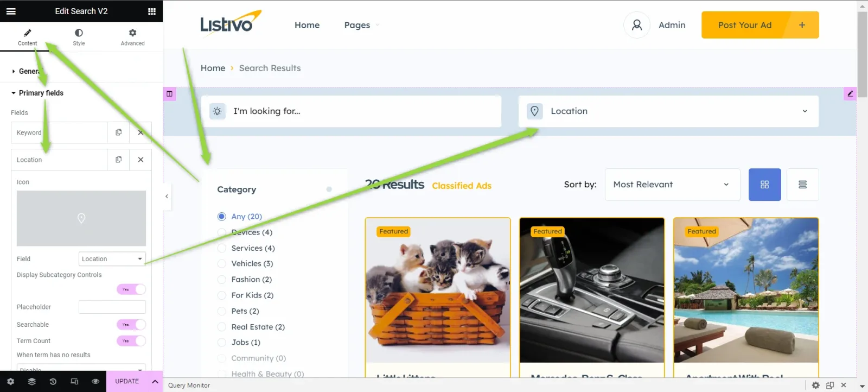This screenshot has height=392, width=868.
Task: Click the section column handle icon
Action: [x=169, y=94]
